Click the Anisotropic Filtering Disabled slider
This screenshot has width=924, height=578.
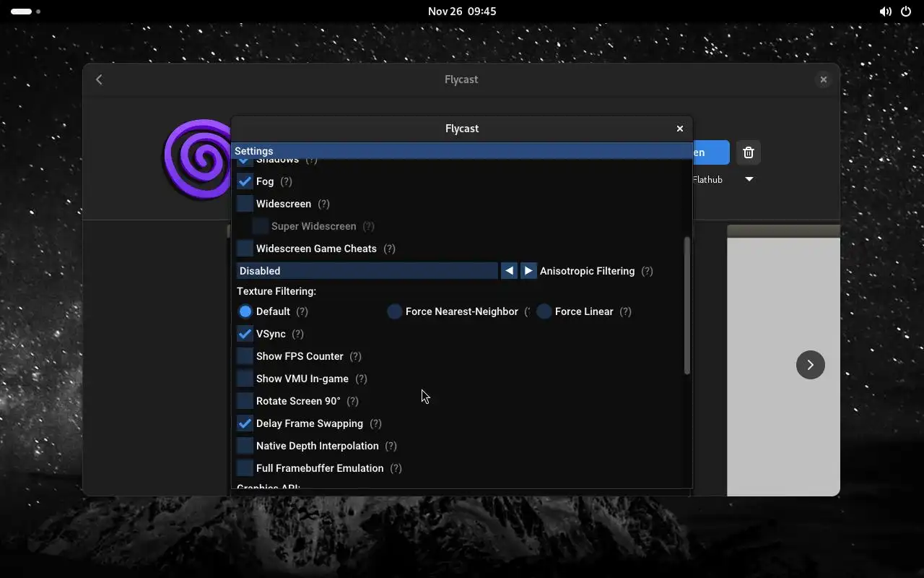point(367,271)
